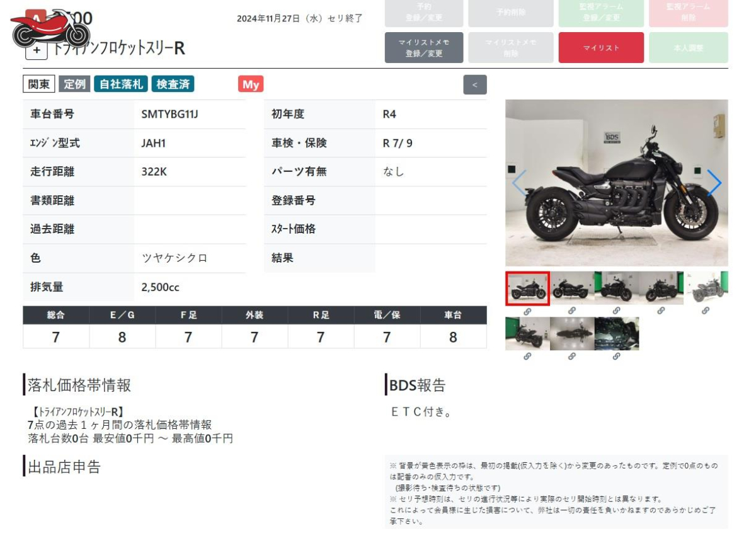The height and width of the screenshot is (558, 756).
Task: Open link icon under fourth top-row thumbnail
Action: pyautogui.click(x=661, y=310)
